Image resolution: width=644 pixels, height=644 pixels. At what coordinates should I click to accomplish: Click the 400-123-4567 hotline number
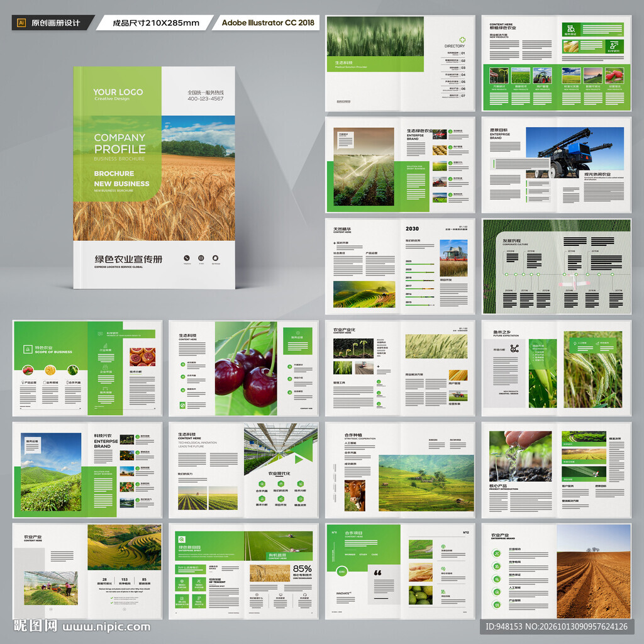click(x=206, y=99)
